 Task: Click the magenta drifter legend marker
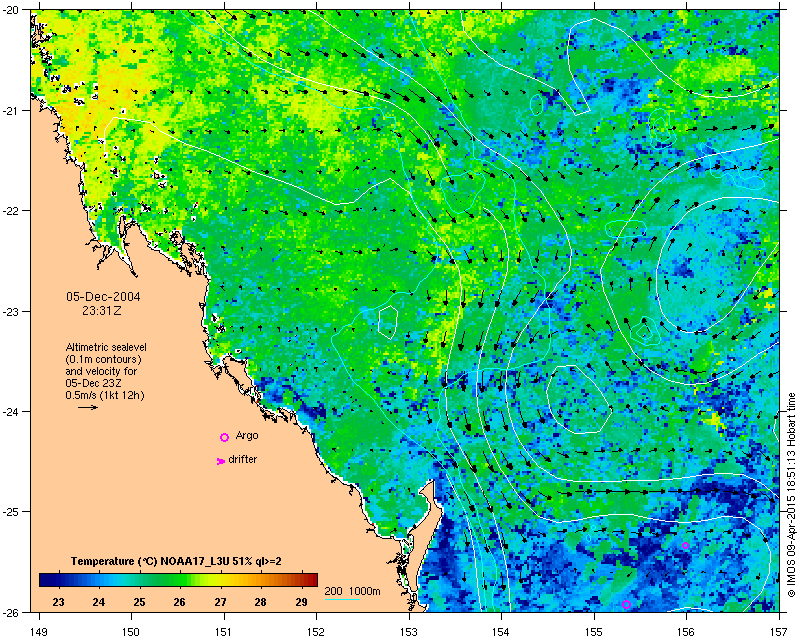(x=220, y=461)
